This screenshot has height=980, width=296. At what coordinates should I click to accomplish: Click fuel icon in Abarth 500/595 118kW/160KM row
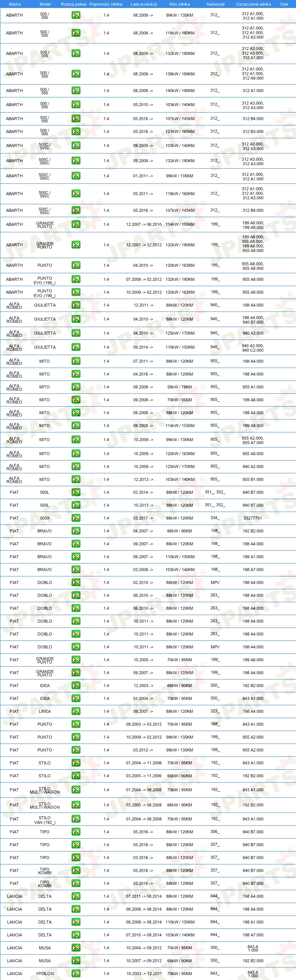pos(76,33)
